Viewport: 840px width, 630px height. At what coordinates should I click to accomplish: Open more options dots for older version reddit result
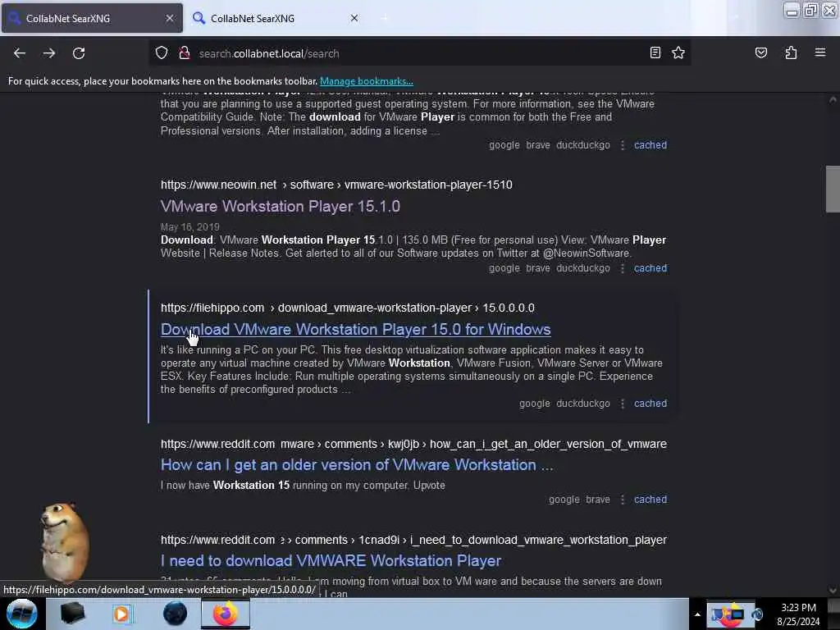tap(622, 500)
